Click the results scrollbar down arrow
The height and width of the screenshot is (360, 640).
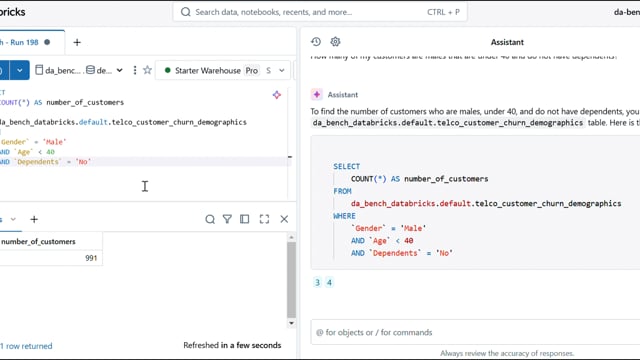[291, 323]
